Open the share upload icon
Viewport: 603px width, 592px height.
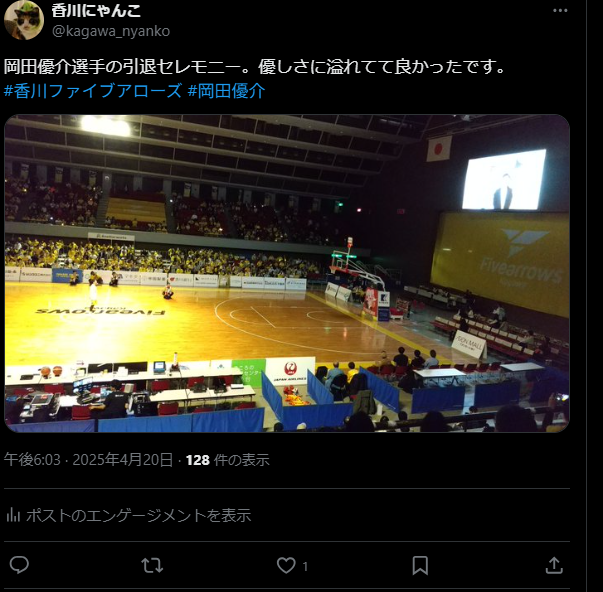pos(554,565)
